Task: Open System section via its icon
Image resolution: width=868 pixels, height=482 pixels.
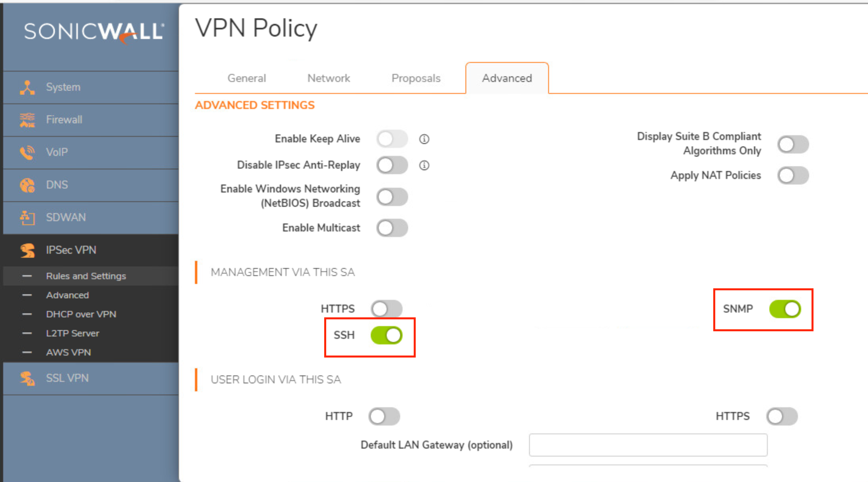Action: [27, 87]
